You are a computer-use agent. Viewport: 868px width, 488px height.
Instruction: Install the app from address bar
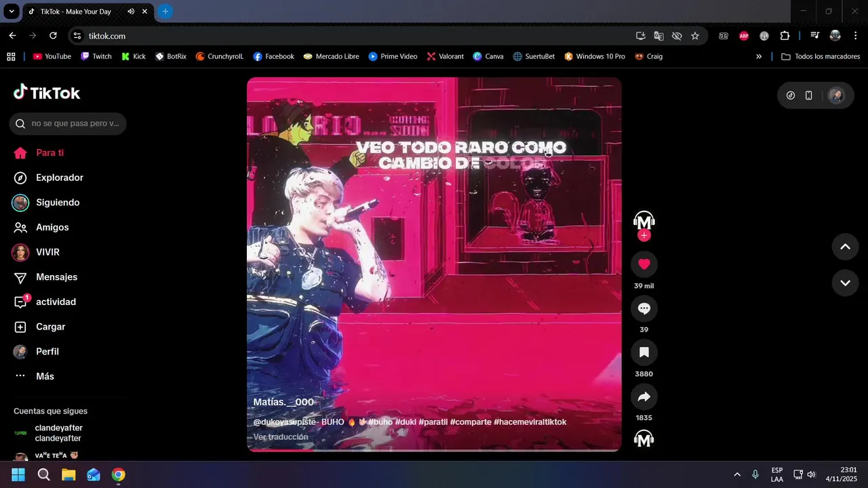pyautogui.click(x=641, y=36)
